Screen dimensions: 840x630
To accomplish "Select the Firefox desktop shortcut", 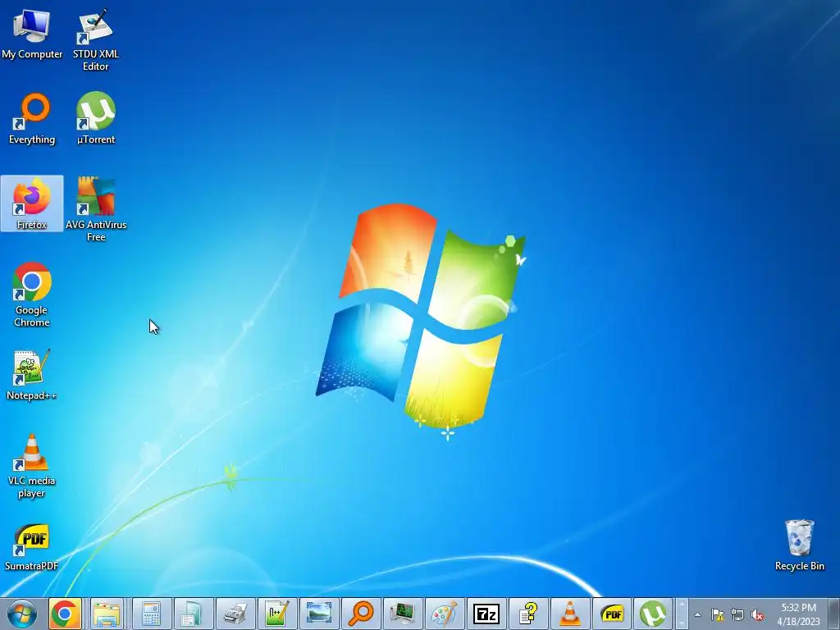I will click(32, 203).
